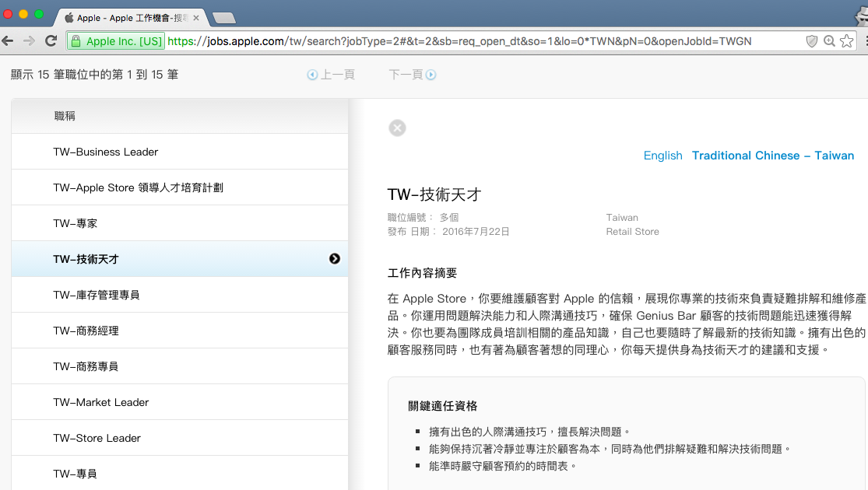Select Traditional Chinese – Taiwan language link
Screen dimensions: 868x490
tap(772, 156)
